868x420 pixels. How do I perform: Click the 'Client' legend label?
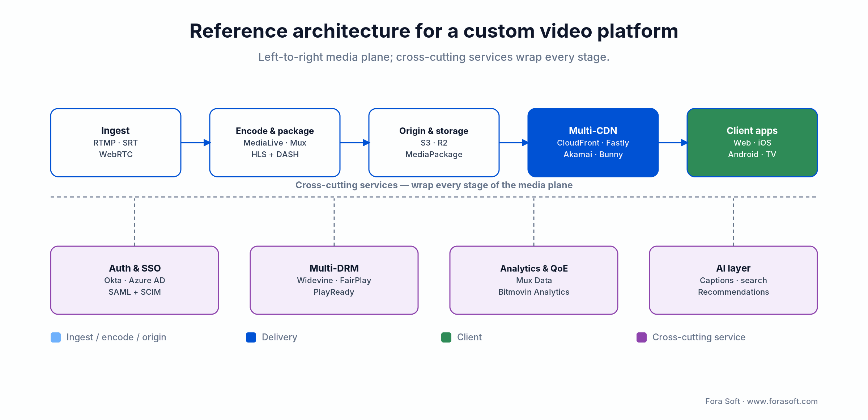click(x=469, y=337)
